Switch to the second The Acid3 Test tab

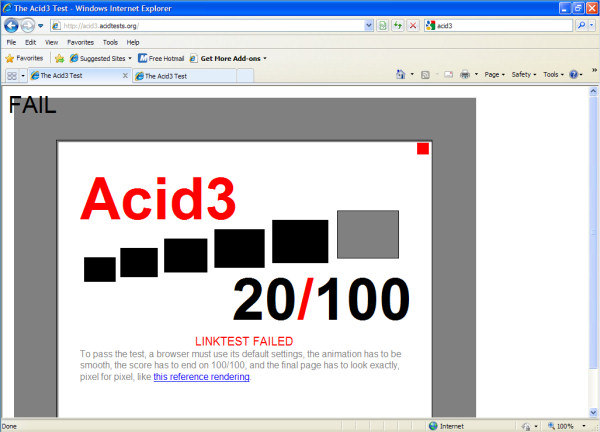(185, 76)
